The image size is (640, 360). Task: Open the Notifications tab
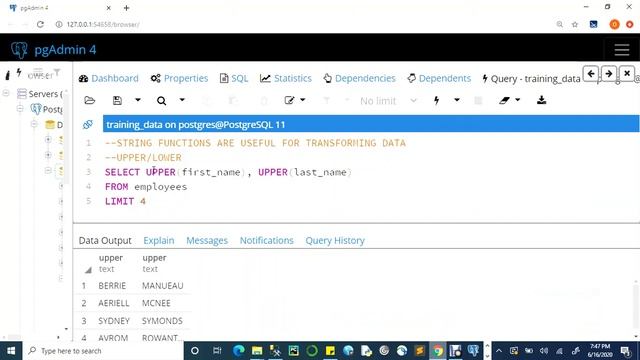pyautogui.click(x=267, y=240)
